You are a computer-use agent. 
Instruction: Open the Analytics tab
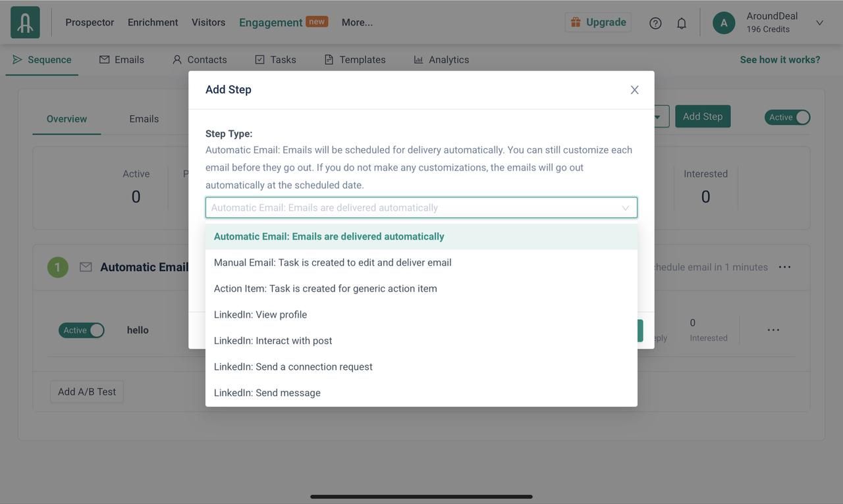point(441,60)
